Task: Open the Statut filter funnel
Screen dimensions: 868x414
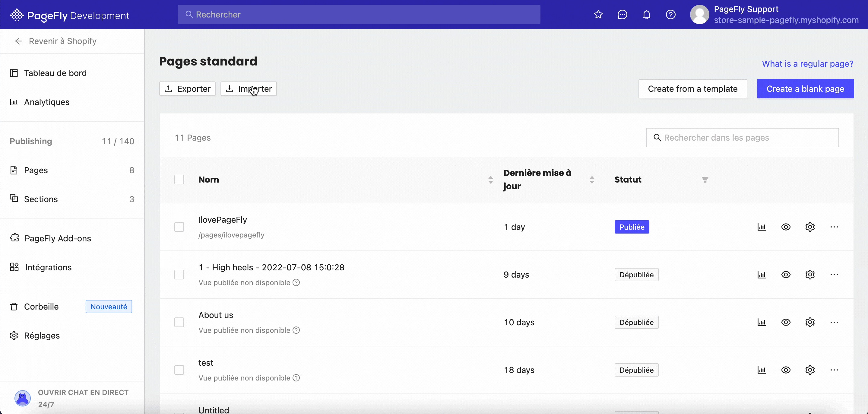Action: pos(705,180)
